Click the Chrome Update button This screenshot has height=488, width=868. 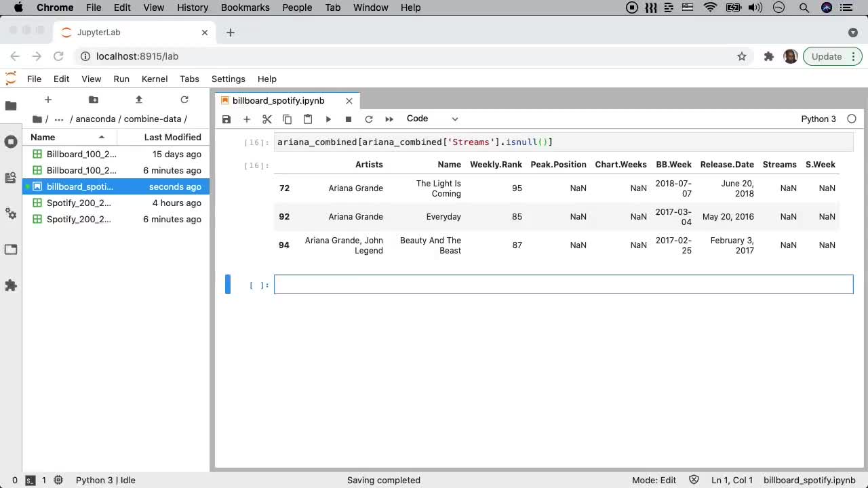(x=826, y=56)
